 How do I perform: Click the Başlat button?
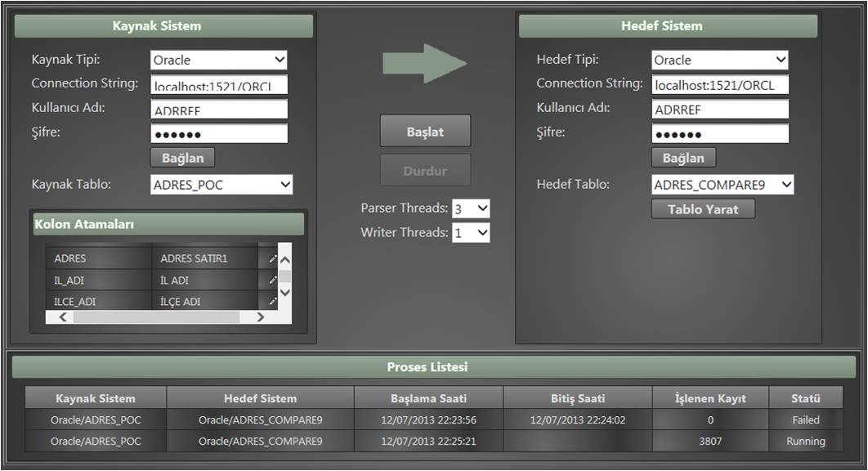coord(425,132)
